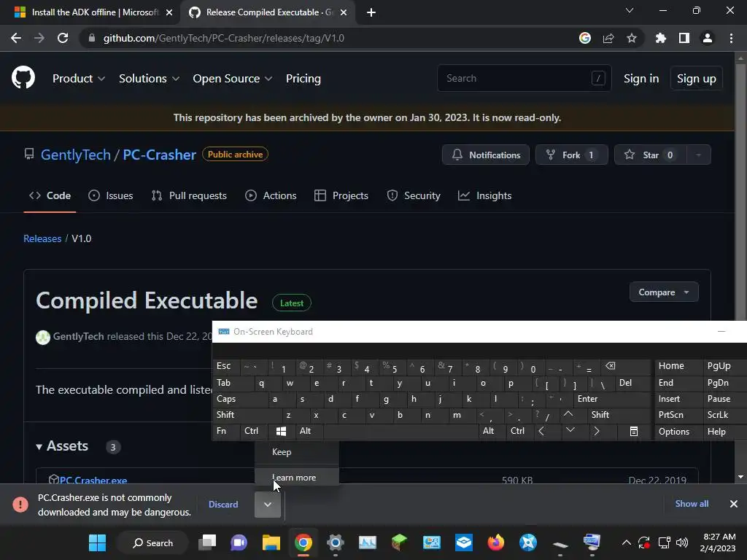
Task: Open the Pull requests tab
Action: pyautogui.click(x=189, y=195)
